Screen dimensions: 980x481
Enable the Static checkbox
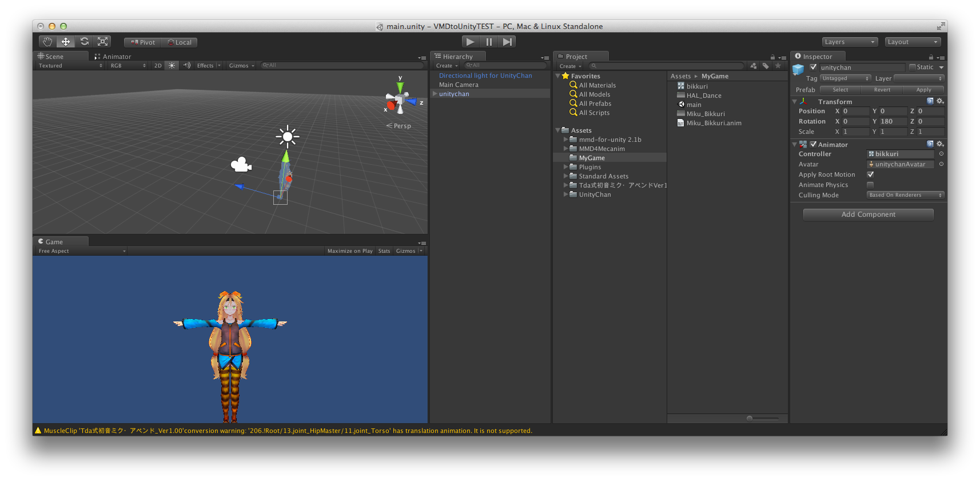pos(913,67)
